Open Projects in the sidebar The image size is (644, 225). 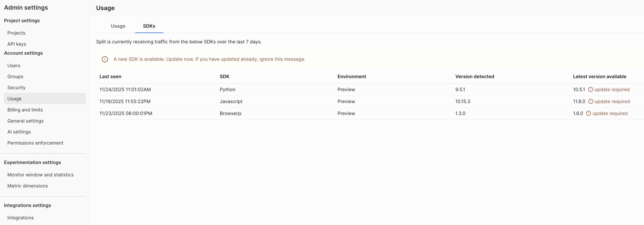[16, 33]
